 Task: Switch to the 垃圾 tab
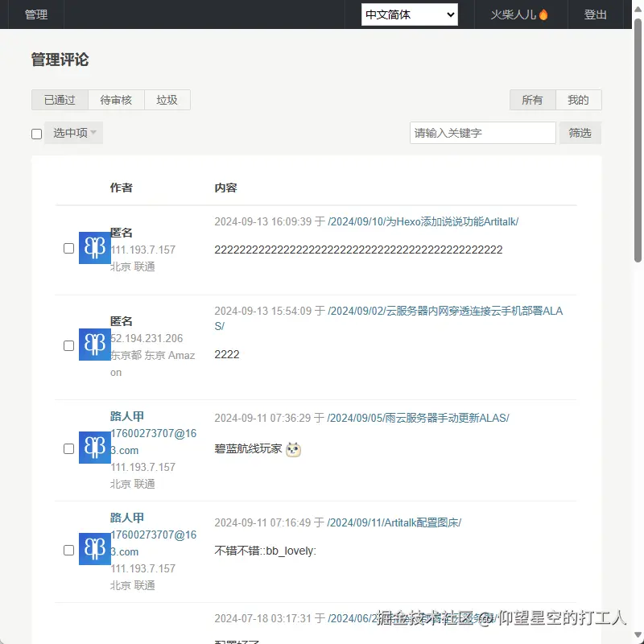click(x=167, y=100)
